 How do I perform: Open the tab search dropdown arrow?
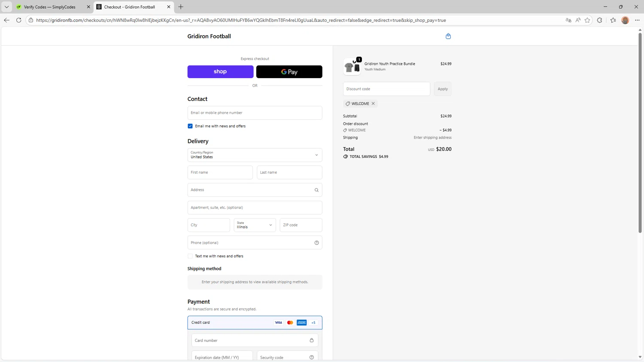[6, 7]
